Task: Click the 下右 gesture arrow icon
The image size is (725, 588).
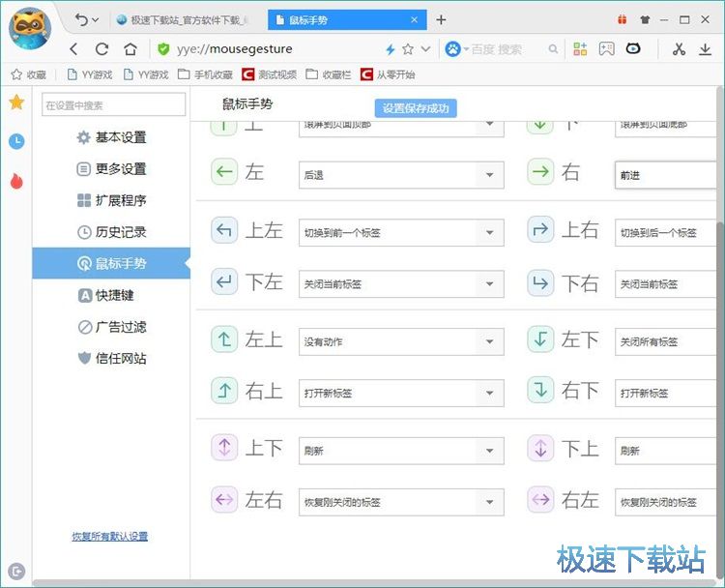Action: tap(540, 282)
